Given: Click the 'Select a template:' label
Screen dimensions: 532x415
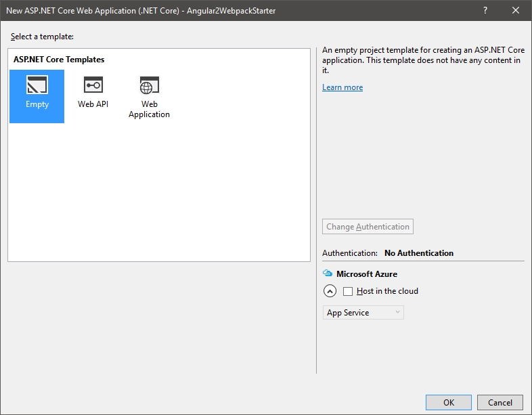Looking at the screenshot, I should click(x=42, y=37).
